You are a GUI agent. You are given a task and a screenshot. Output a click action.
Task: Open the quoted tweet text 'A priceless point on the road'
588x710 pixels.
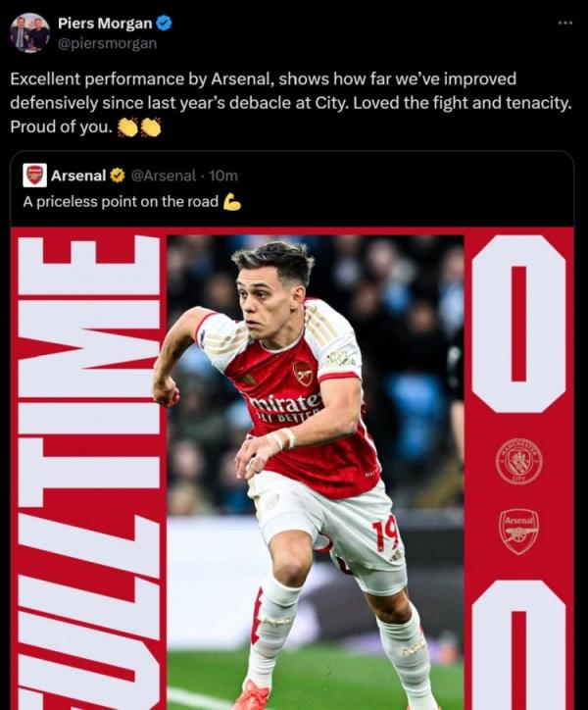(x=121, y=202)
